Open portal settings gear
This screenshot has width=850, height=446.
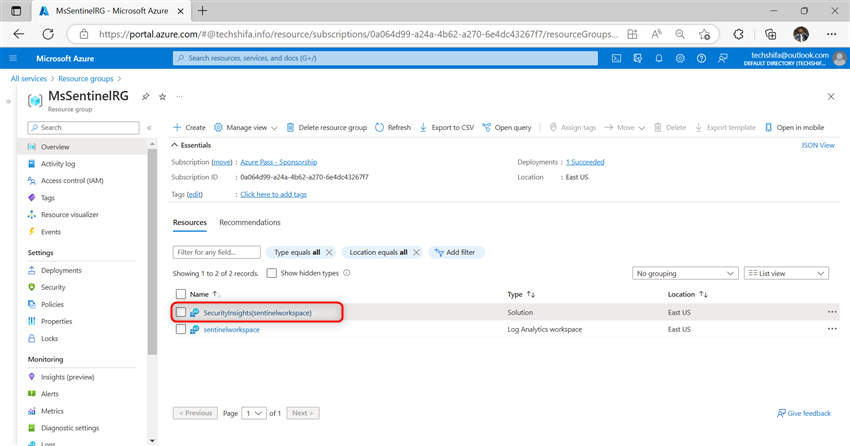[680, 58]
